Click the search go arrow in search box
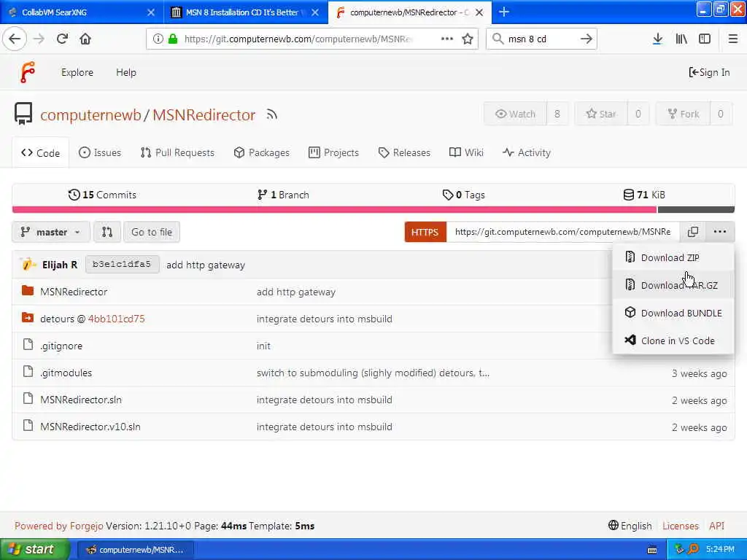Image resolution: width=747 pixels, height=560 pixels. tap(586, 39)
